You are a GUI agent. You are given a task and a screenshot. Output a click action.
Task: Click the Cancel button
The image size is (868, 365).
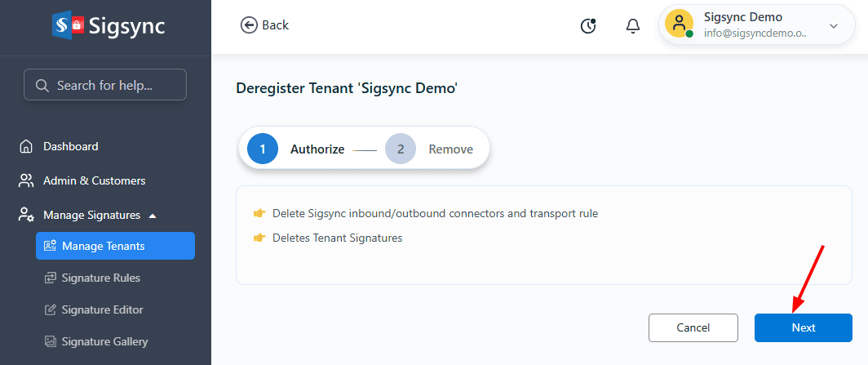pos(693,327)
